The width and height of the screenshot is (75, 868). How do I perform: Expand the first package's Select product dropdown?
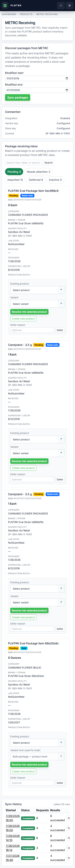37,290
